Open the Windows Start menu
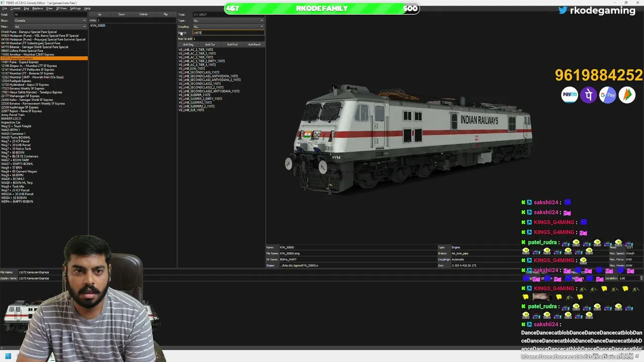This screenshot has width=644, height=362. coord(8,357)
